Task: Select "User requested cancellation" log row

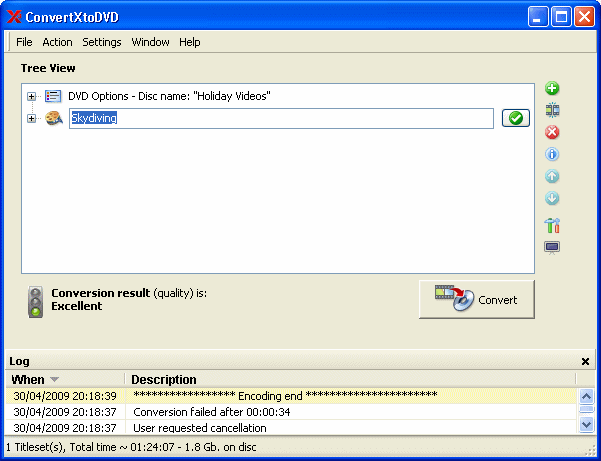Action: pos(291,427)
